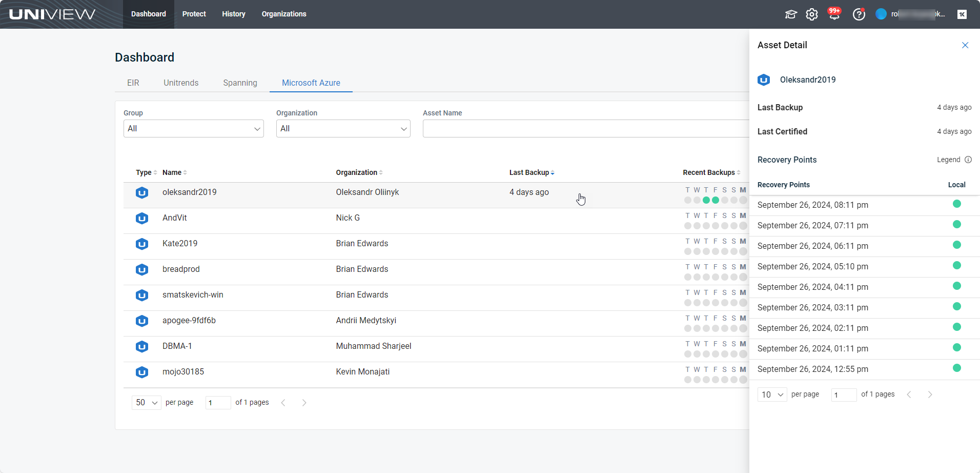
Task: Click green status dot for 12:55 pm recovery point
Action: [x=956, y=368]
